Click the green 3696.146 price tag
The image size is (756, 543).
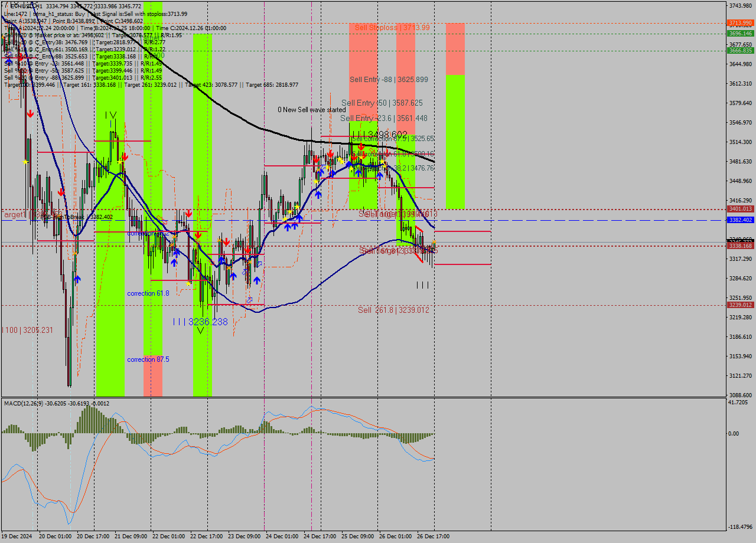tap(741, 34)
